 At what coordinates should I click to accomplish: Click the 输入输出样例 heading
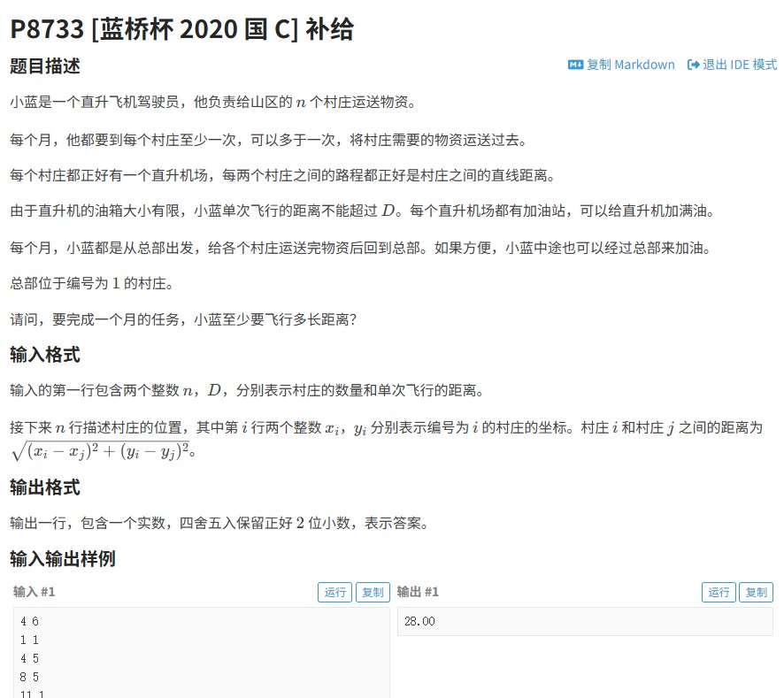click(x=63, y=558)
